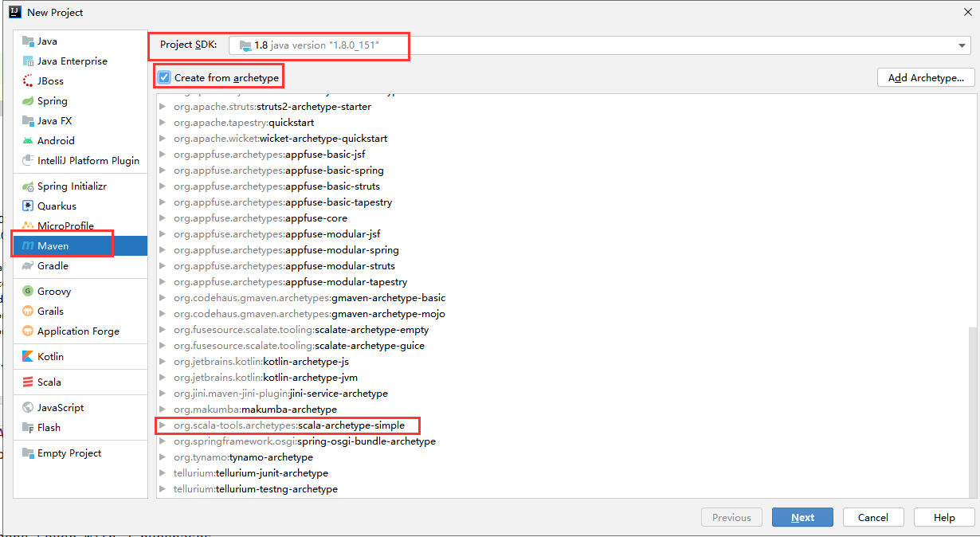Open Help for New Project
This screenshot has width=980, height=537.
944,517
